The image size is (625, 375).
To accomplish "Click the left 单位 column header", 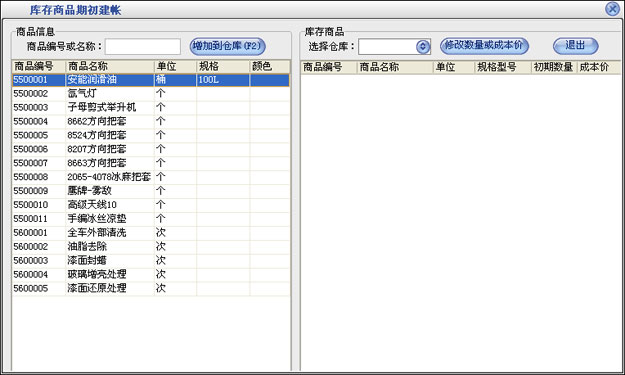I will pos(175,67).
